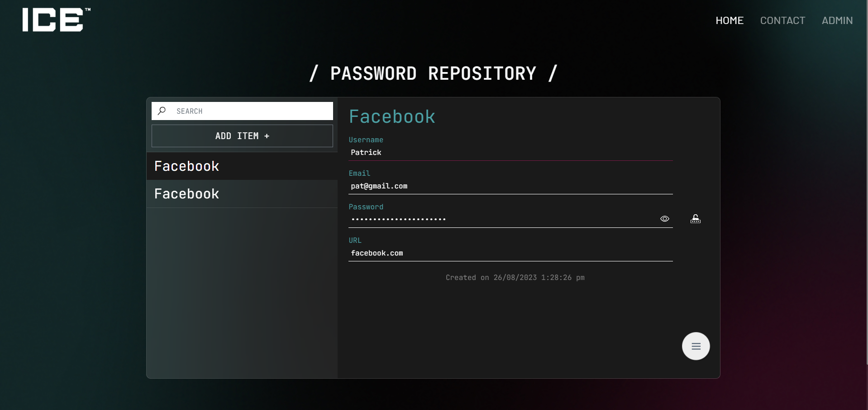Click the password generator icon
The image size is (868, 410).
(x=696, y=219)
